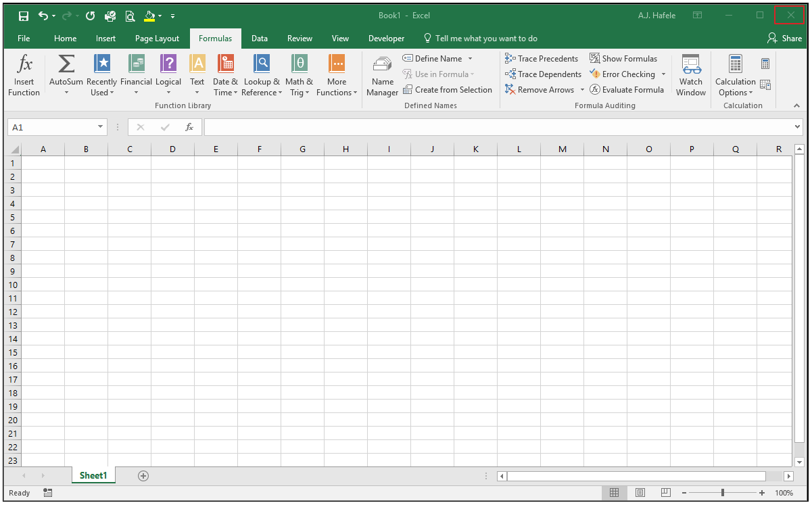Open the Insert Function dialog
The width and height of the screenshot is (812, 505).
pyautogui.click(x=24, y=76)
